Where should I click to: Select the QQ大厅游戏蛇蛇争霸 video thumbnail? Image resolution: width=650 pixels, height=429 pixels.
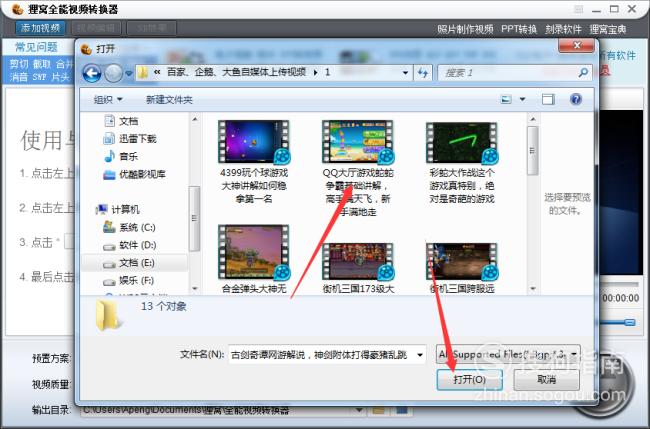pyautogui.click(x=358, y=142)
